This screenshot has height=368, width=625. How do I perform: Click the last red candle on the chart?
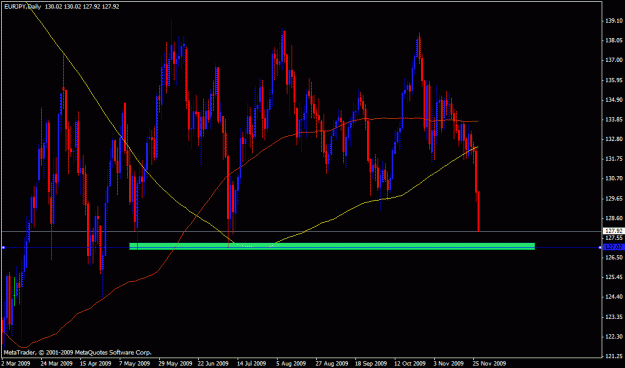click(x=478, y=211)
